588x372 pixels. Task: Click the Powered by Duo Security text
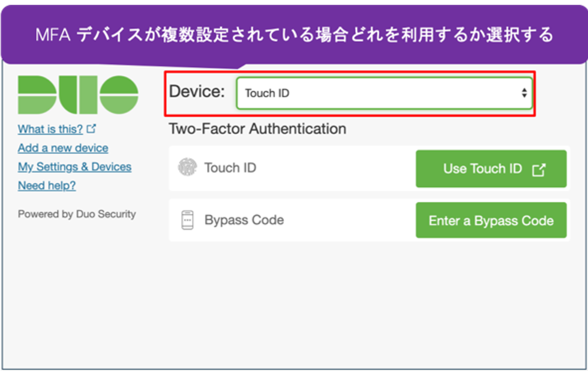pos(77,214)
